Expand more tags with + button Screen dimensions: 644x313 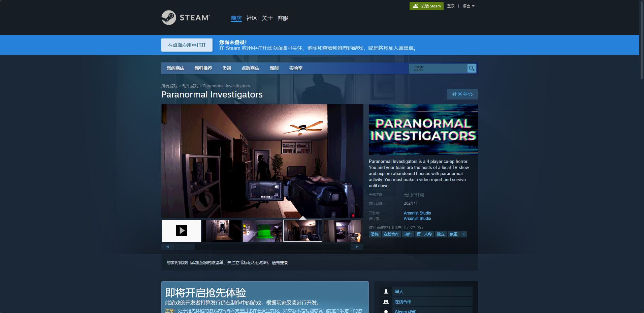click(x=464, y=234)
